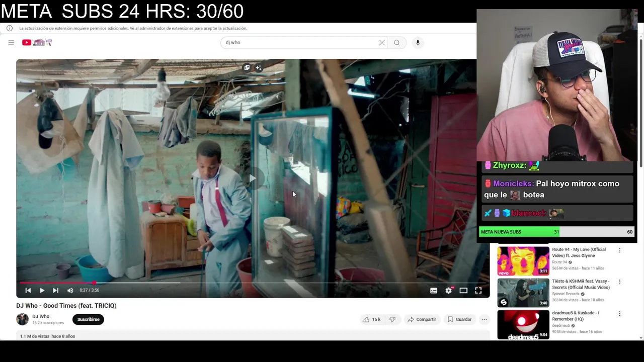The height and width of the screenshot is (362, 644).
Task: Click the '0:37 / 3:56' time display
Action: 89,290
